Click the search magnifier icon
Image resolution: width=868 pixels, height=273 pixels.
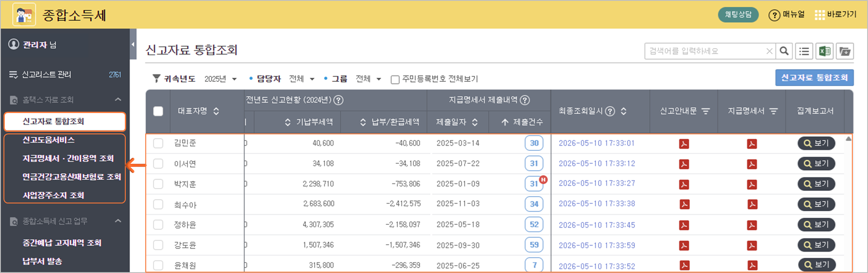pyautogui.click(x=784, y=51)
